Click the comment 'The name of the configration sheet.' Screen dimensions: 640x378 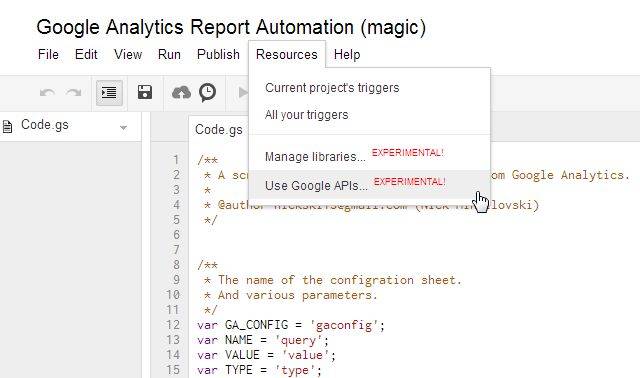(340, 280)
